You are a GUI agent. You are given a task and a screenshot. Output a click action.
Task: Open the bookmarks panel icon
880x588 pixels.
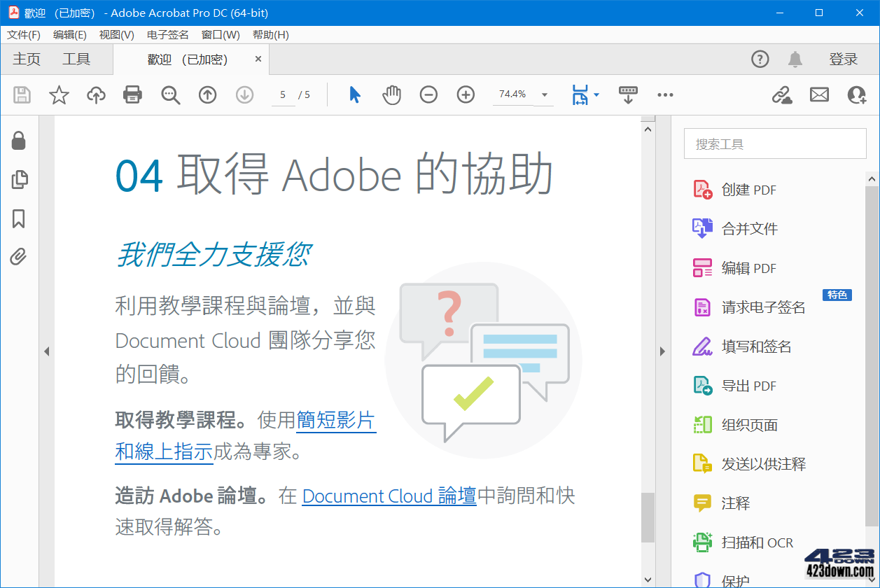pos(19,219)
